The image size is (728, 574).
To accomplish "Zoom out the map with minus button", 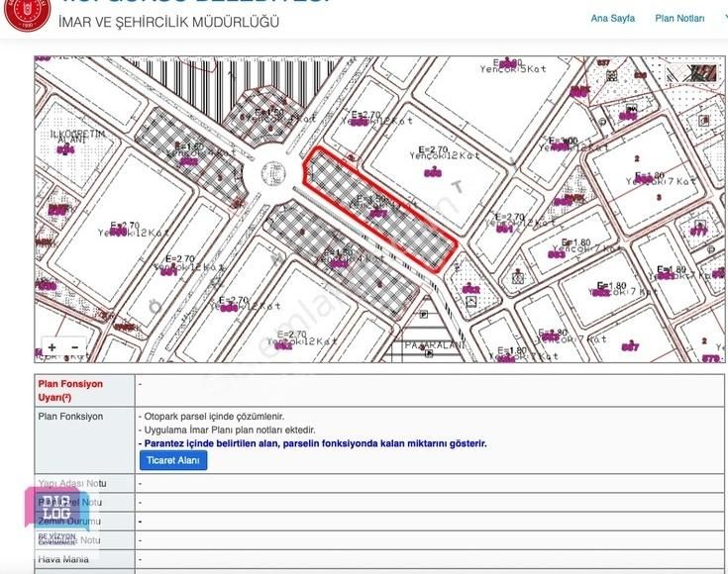I will 74,347.
